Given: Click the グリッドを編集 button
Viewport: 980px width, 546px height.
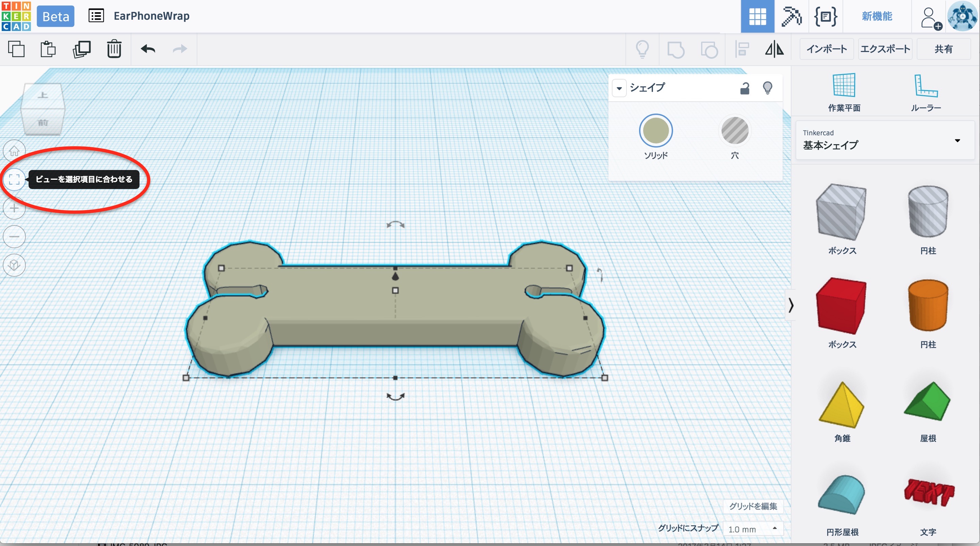Looking at the screenshot, I should pyautogui.click(x=752, y=506).
